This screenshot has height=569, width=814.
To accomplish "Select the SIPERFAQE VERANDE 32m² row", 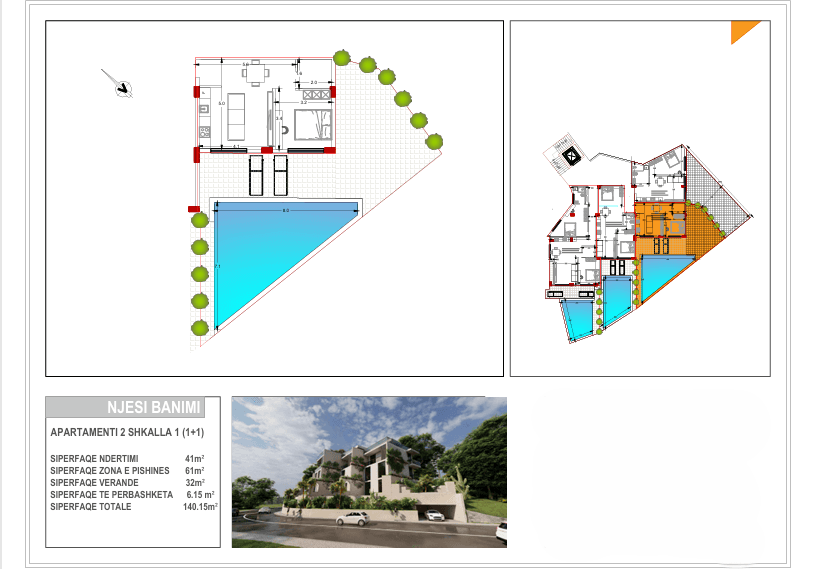I will pos(128,483).
